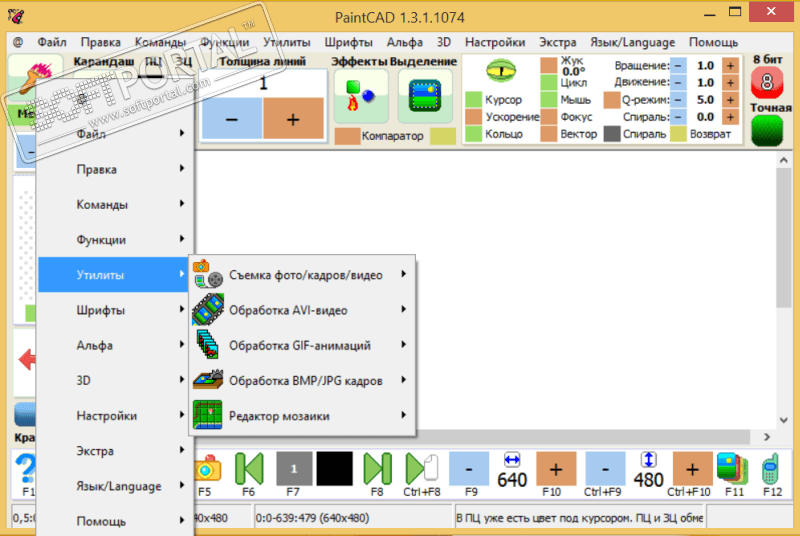Expand the Правка popup menu entry
Viewport: 800px width, 536px height.
click(x=115, y=169)
